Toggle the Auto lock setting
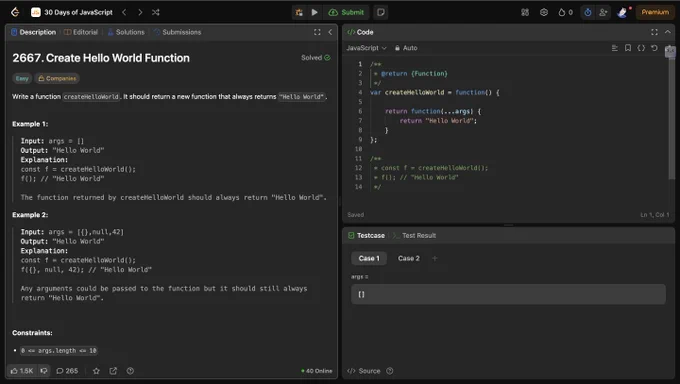 [406, 48]
